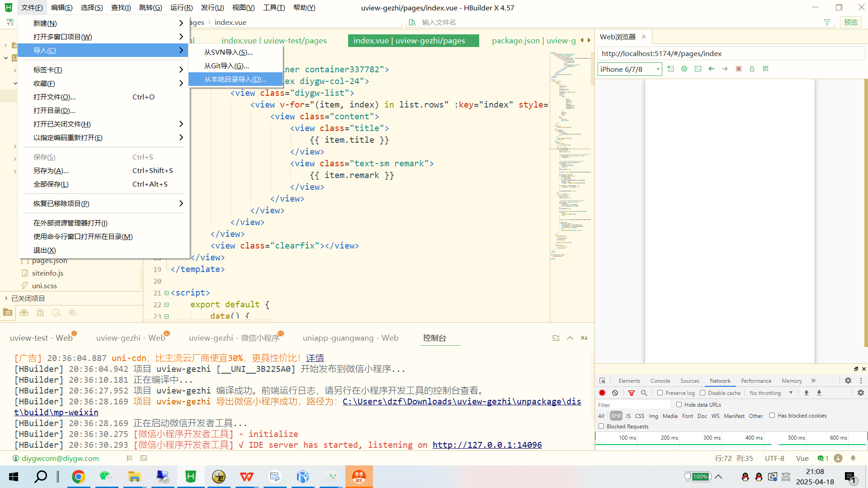Click the 127.0.0.1:14096 link in console

[x=487, y=445]
